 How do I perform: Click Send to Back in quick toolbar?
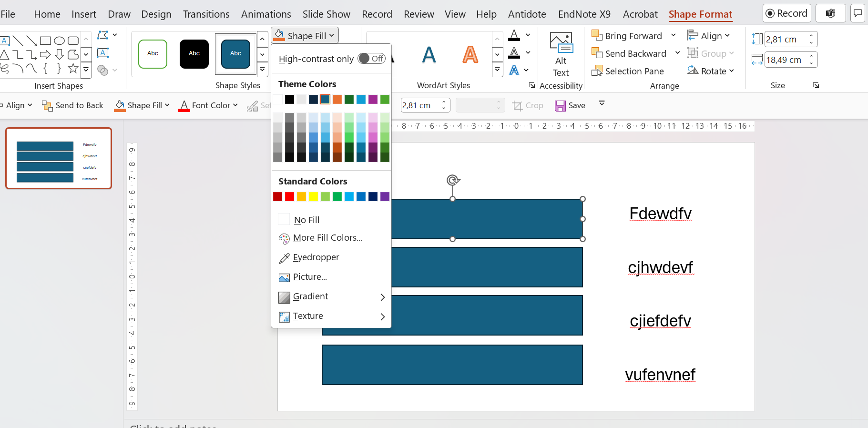(x=72, y=105)
